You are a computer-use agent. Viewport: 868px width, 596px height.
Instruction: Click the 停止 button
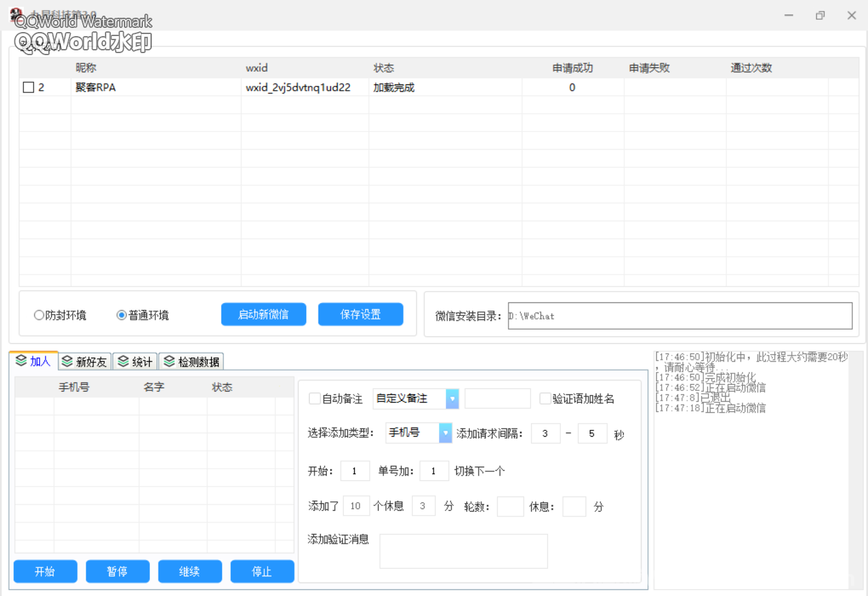pyautogui.click(x=262, y=571)
